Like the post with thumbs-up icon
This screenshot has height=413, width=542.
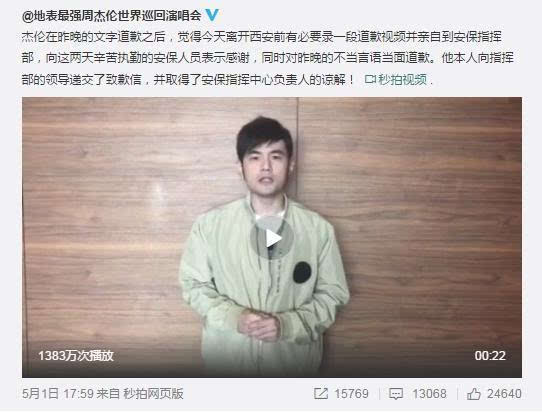[474, 394]
